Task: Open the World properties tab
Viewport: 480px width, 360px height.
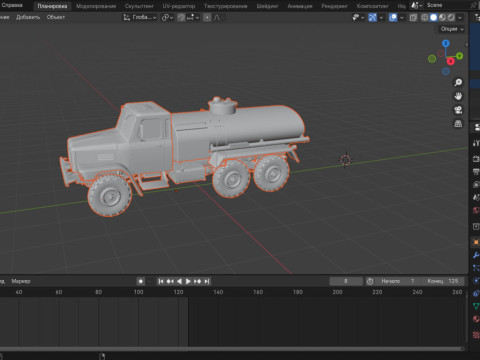Action: pyautogui.click(x=476, y=210)
